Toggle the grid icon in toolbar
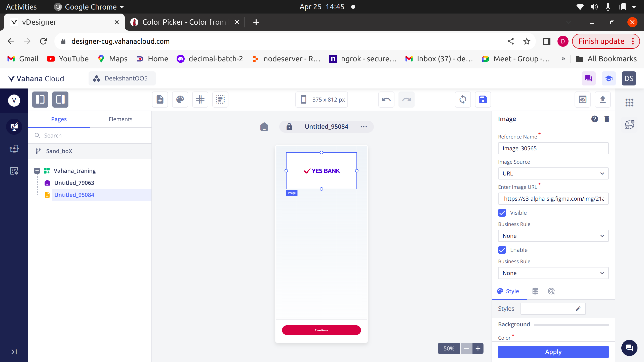This screenshot has height=362, width=644. pos(200,100)
